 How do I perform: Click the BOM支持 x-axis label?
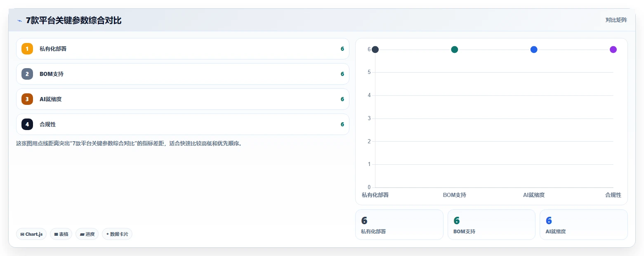[x=455, y=195]
